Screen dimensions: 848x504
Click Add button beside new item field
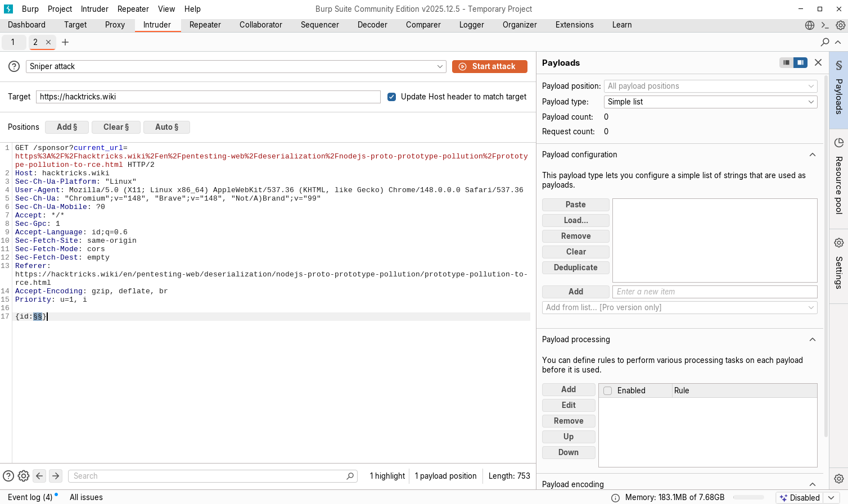point(576,292)
